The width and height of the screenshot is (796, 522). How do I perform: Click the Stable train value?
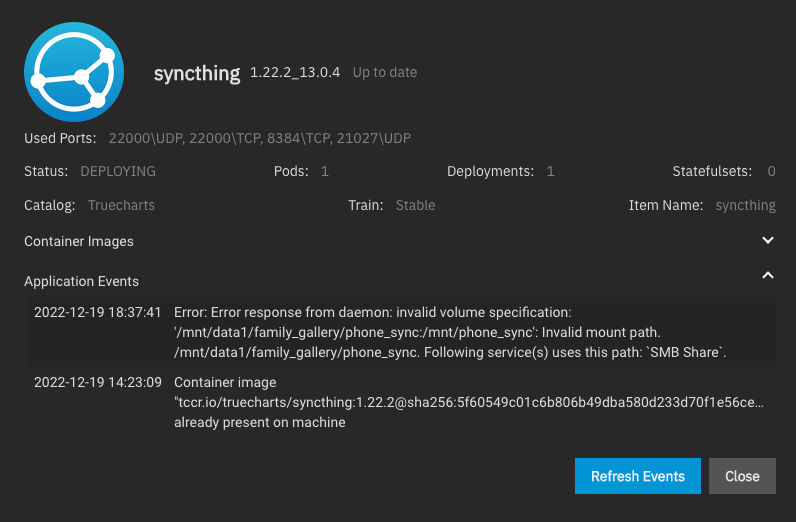point(415,205)
